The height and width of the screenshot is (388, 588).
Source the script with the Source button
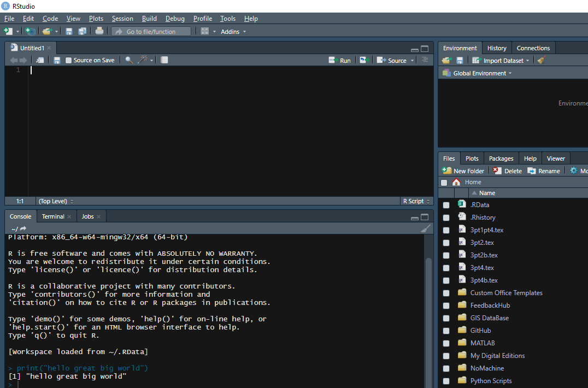pos(392,60)
